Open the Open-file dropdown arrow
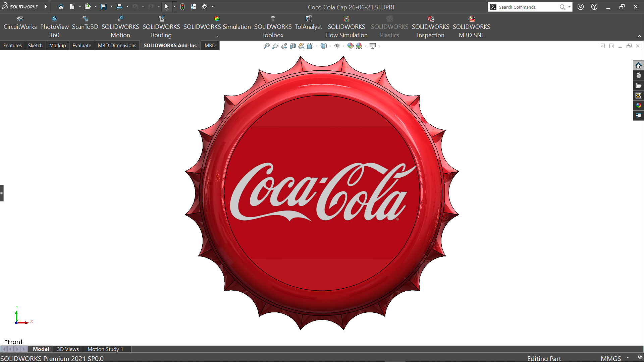This screenshot has width=644, height=362. [x=96, y=7]
